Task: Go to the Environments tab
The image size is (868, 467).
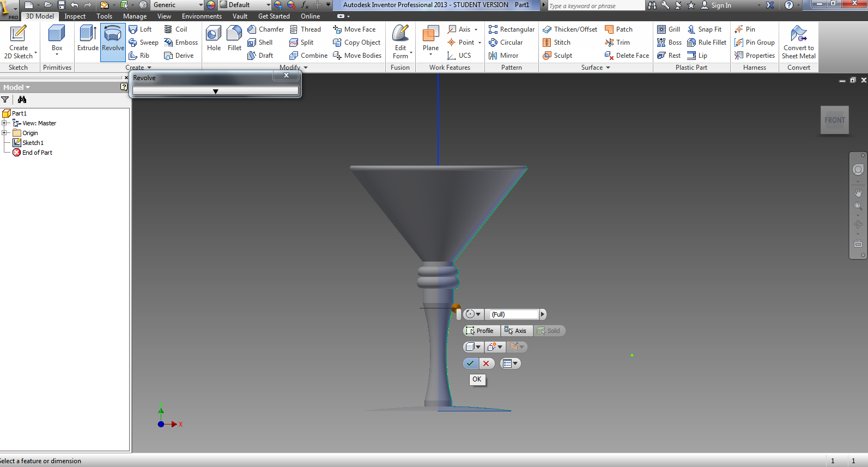Action: coord(202,16)
